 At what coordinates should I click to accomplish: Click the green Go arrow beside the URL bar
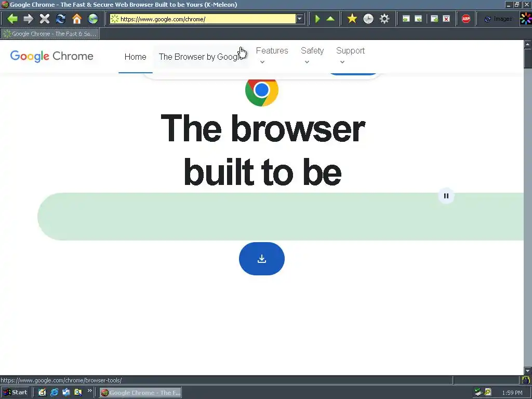tap(317, 19)
